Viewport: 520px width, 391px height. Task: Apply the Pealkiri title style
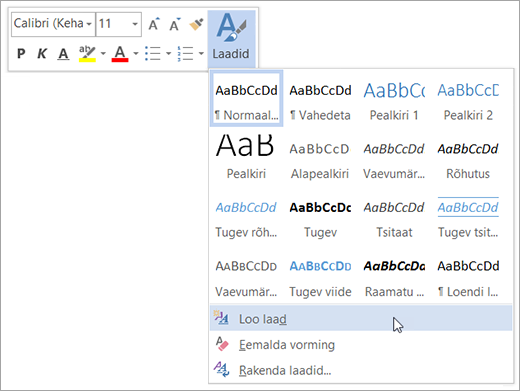click(246, 157)
